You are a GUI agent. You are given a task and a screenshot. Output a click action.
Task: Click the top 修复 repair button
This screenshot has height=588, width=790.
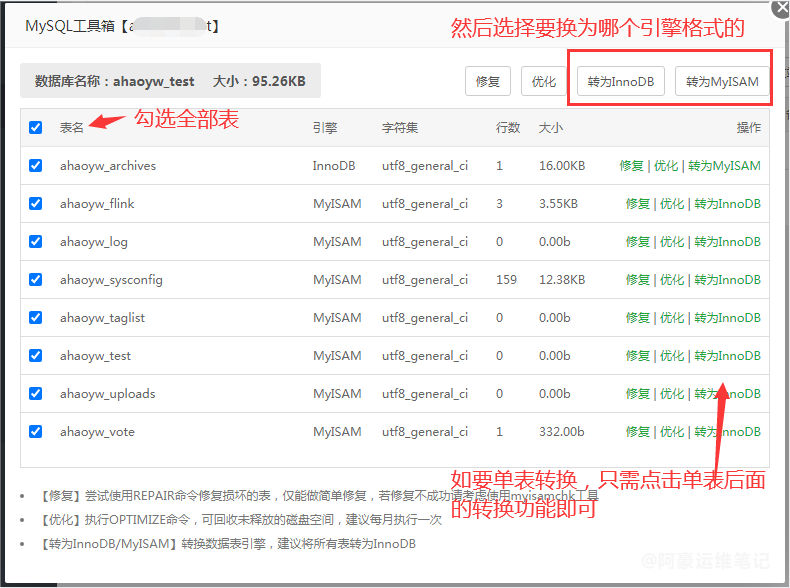tap(488, 82)
